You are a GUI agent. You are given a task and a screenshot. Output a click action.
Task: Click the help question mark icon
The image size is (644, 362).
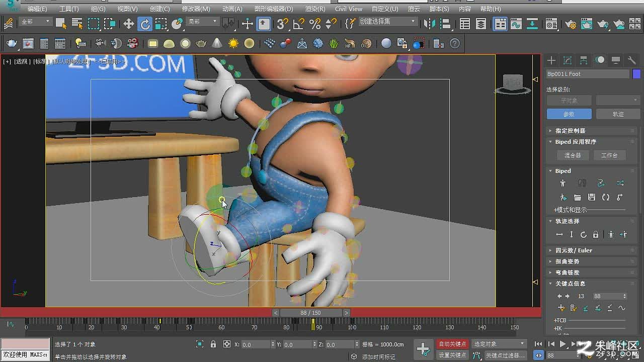click(x=455, y=44)
